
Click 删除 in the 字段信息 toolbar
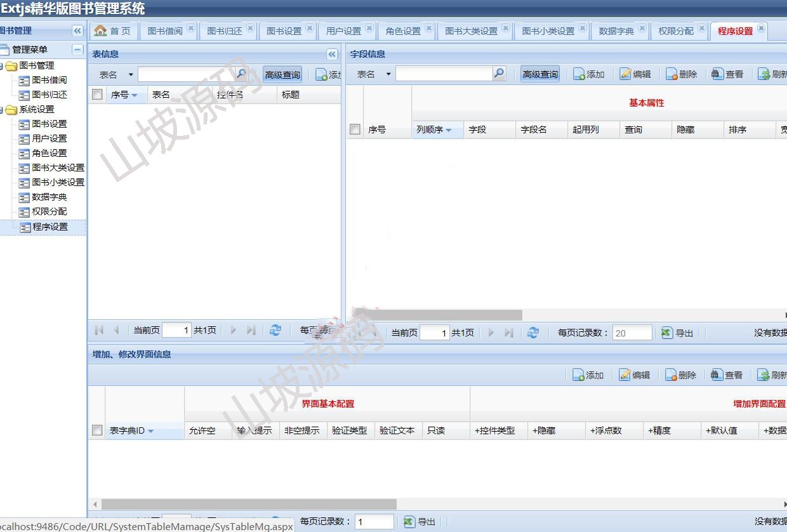click(x=681, y=74)
